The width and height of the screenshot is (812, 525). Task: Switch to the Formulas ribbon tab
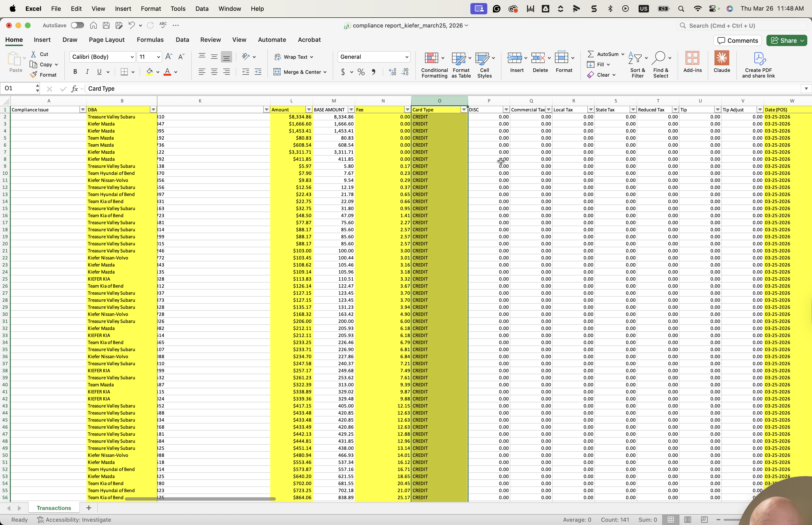click(150, 39)
